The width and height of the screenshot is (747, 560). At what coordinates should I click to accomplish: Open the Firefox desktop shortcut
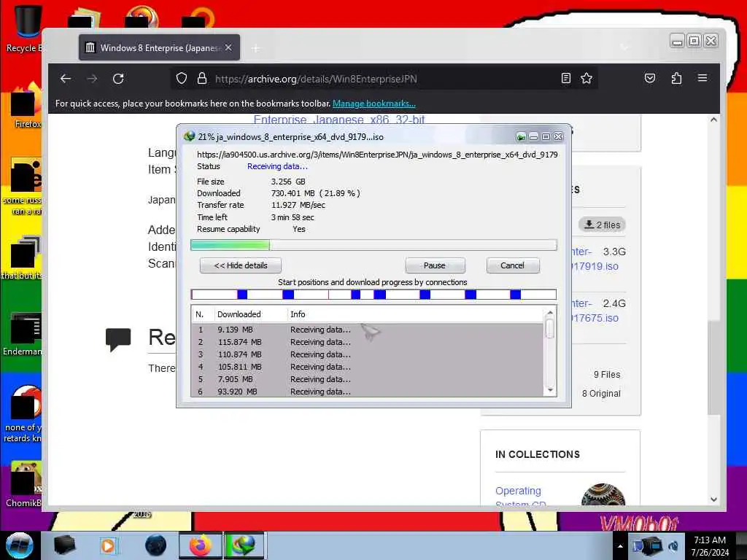coord(25,106)
